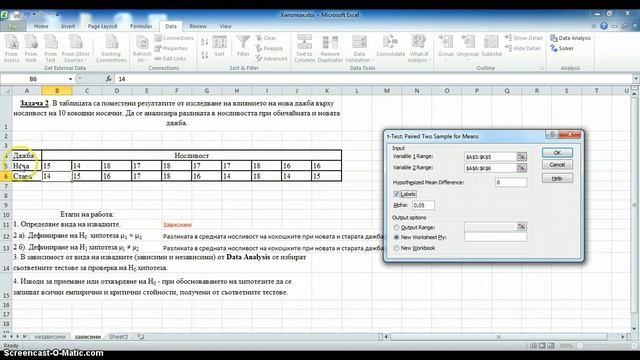The height and width of the screenshot is (360, 640).
Task: Switch to the Insert tab
Action: click(68, 26)
